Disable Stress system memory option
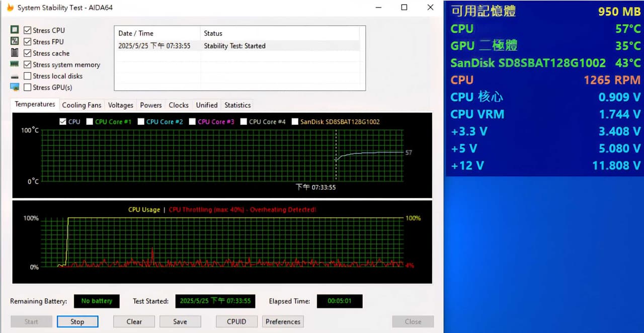 (28, 64)
